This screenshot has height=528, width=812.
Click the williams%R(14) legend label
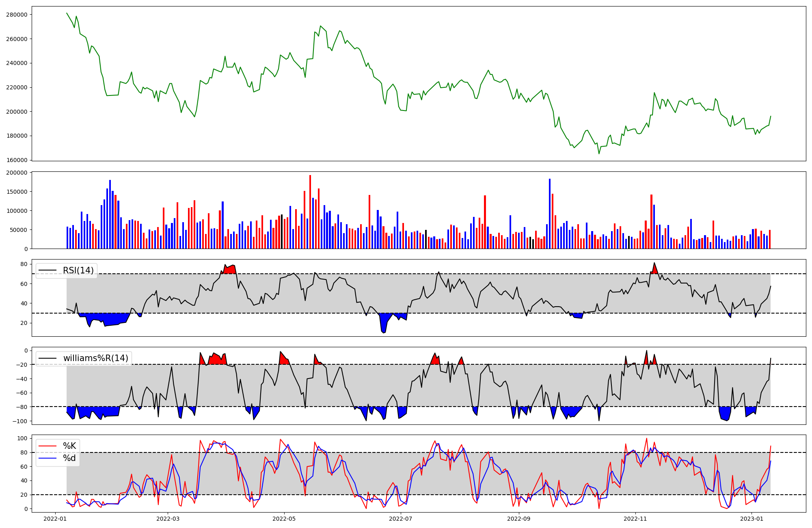(95, 358)
